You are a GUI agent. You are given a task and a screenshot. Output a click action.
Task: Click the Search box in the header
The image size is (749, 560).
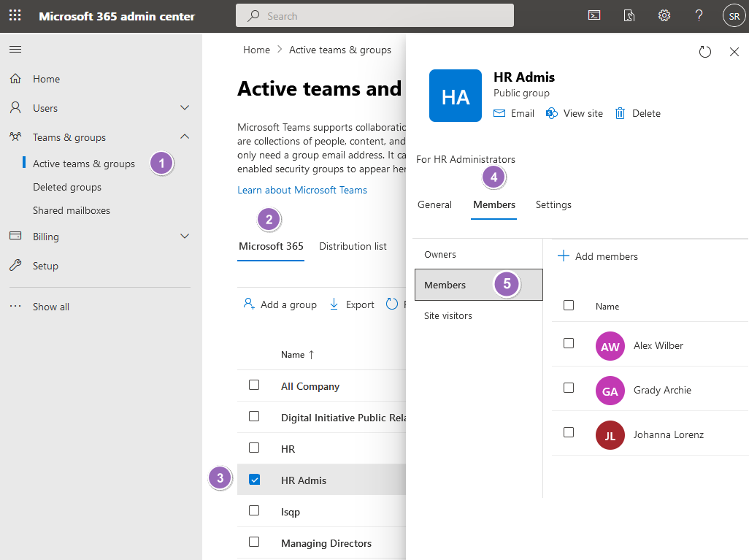pos(374,16)
